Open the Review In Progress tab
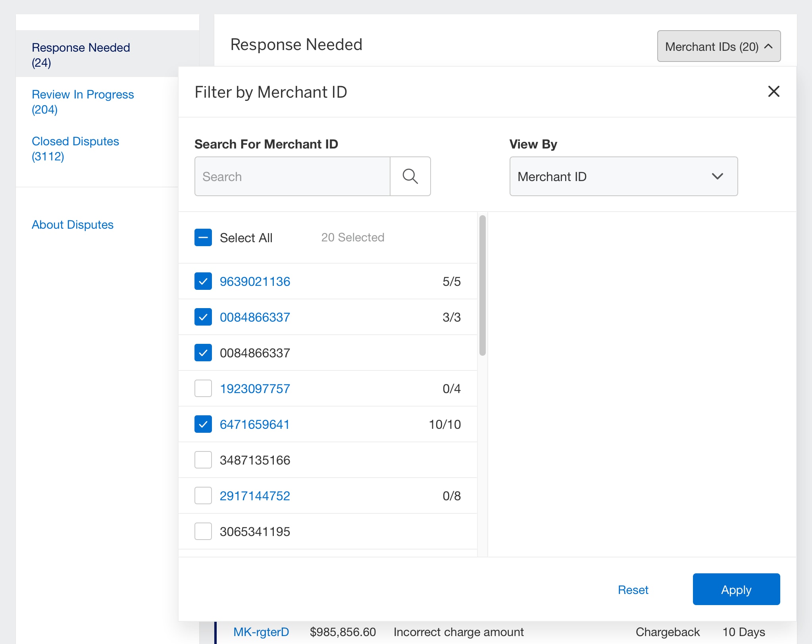The height and width of the screenshot is (644, 812). point(83,102)
